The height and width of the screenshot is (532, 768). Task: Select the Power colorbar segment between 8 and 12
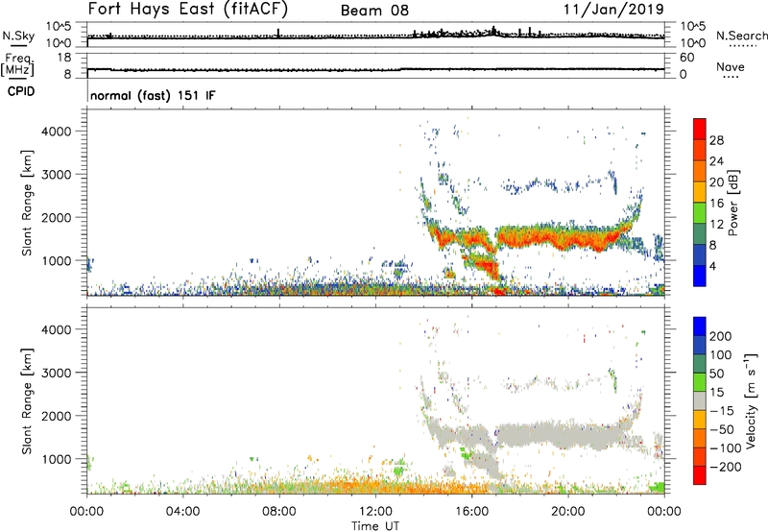700,234
